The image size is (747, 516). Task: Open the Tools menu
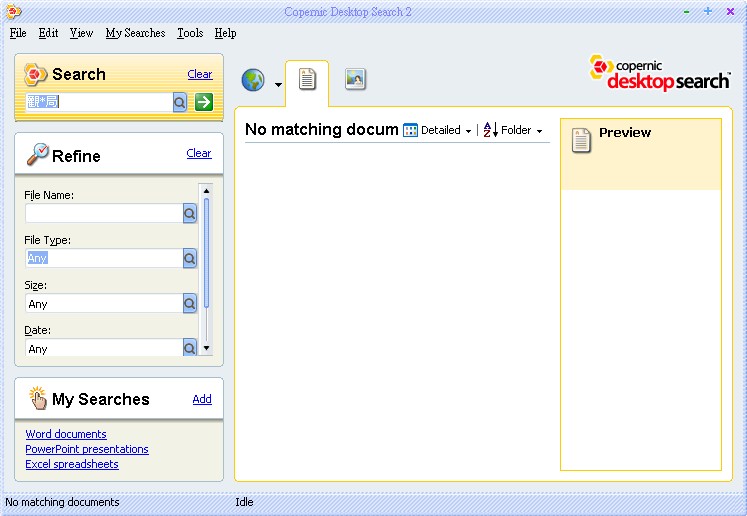point(190,33)
